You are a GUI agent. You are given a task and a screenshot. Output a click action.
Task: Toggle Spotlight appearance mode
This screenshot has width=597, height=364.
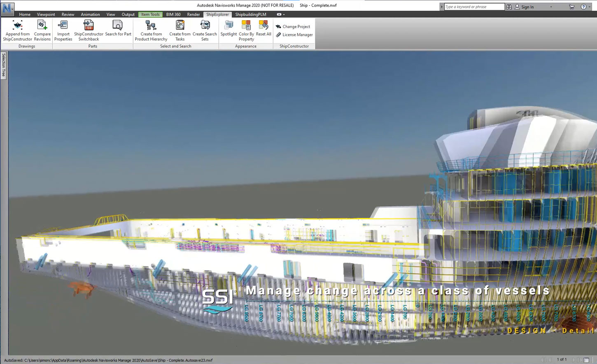coord(229,26)
